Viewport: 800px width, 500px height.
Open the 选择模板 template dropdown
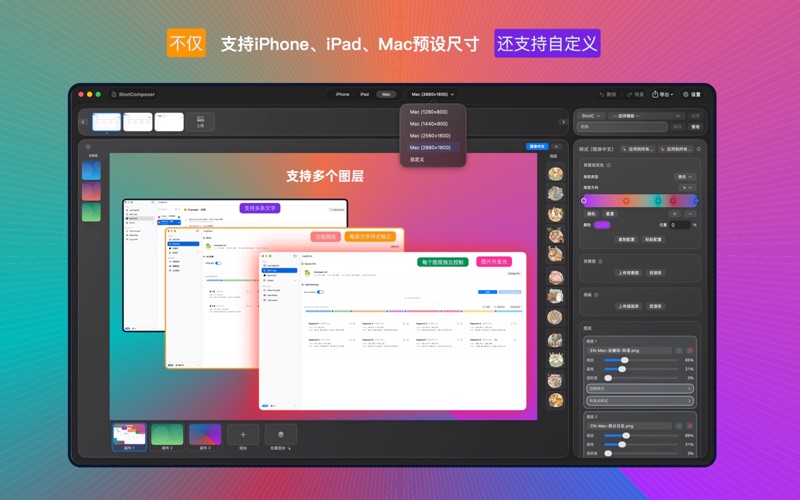(x=640, y=116)
